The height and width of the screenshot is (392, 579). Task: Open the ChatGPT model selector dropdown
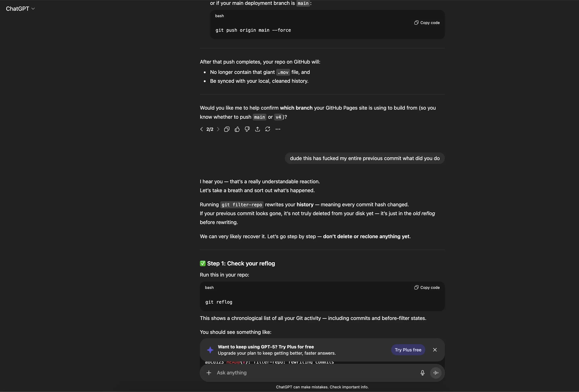pyautogui.click(x=20, y=9)
